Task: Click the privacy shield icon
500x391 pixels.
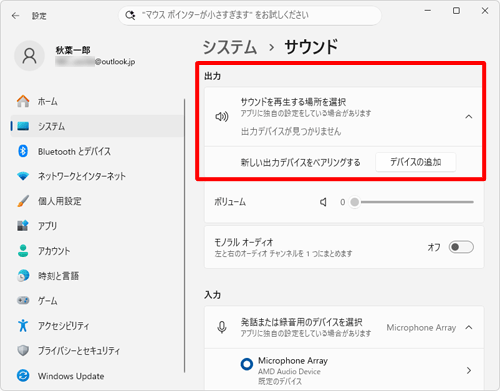Action: tap(23, 350)
